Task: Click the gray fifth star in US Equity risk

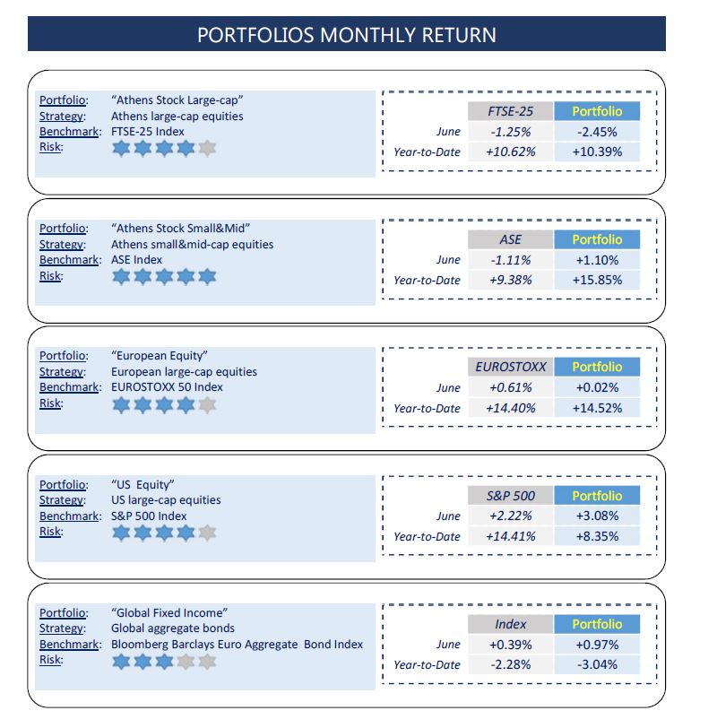Action: [x=207, y=533]
